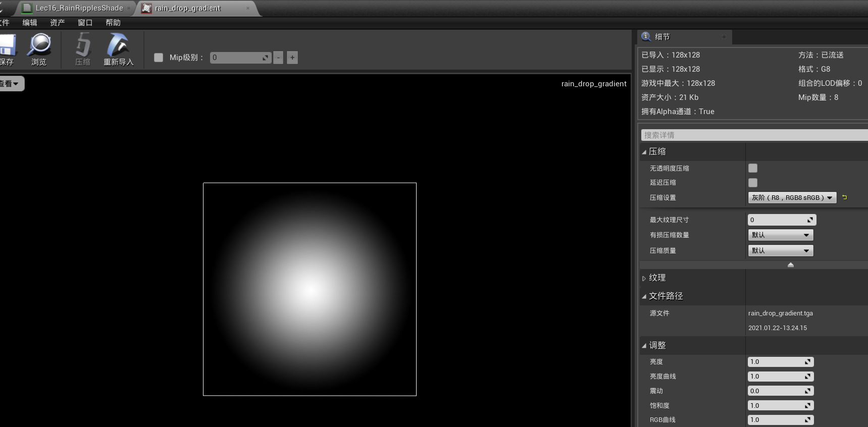Close the rain_drop_gradient tab

248,8
